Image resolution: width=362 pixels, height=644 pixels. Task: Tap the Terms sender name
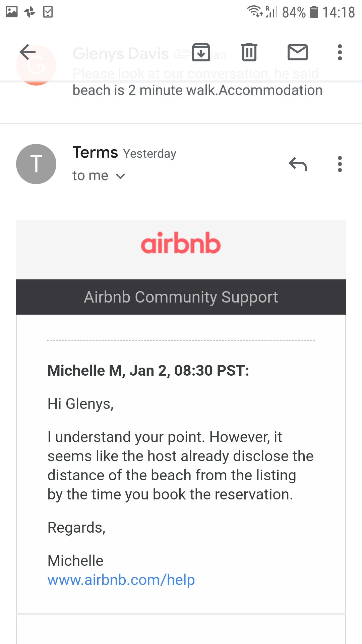[95, 152]
